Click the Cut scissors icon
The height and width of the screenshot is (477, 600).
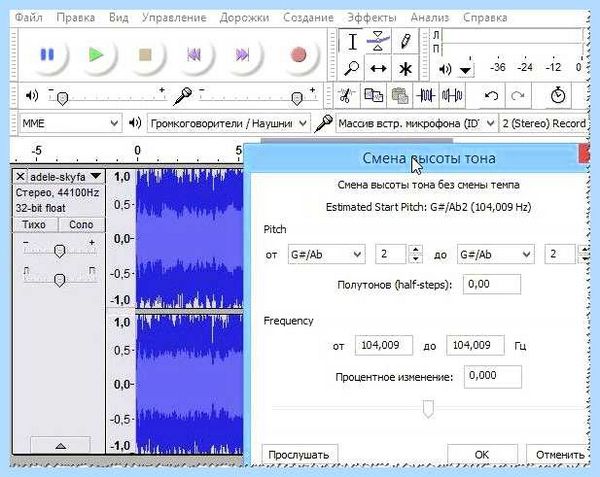coord(346,95)
